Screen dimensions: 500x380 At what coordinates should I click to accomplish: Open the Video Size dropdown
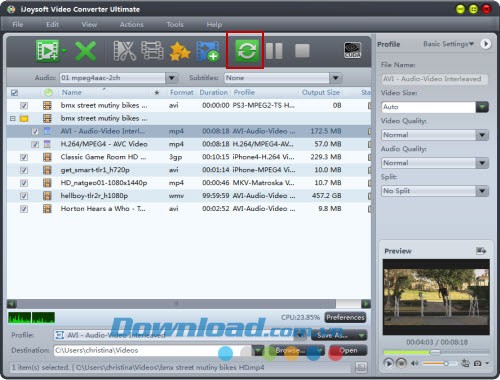click(482, 107)
